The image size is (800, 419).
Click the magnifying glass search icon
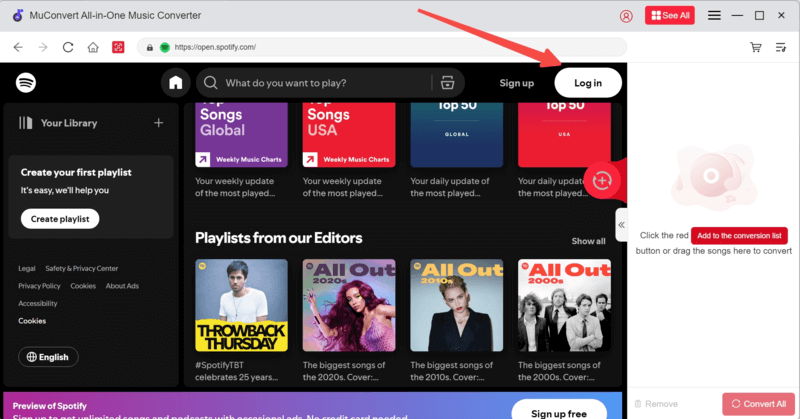210,83
